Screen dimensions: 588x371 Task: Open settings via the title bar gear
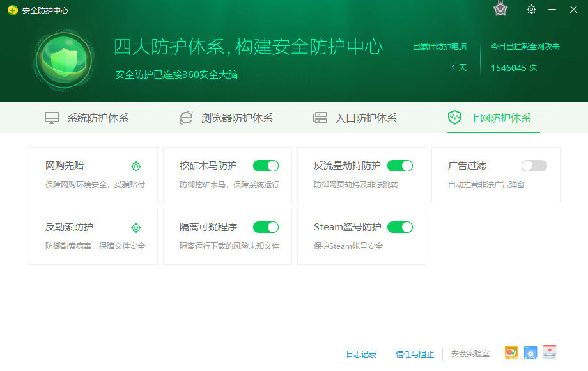[531, 10]
